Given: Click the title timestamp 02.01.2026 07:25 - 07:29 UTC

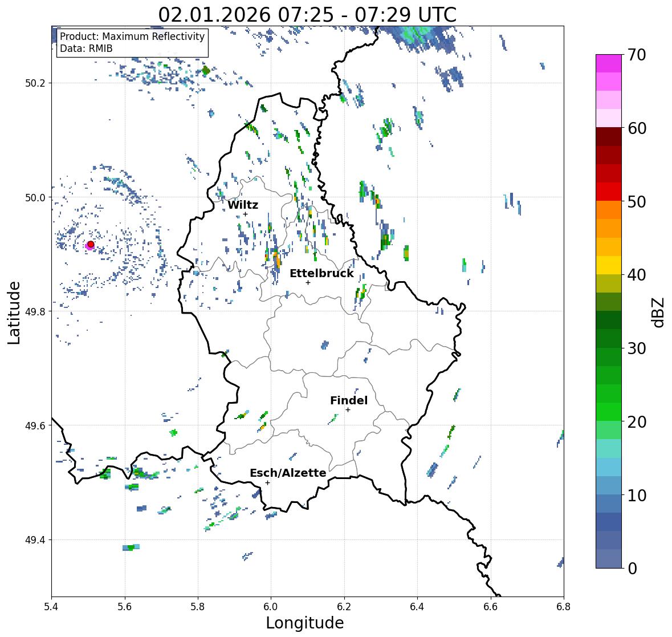Looking at the screenshot, I should coord(307,15).
